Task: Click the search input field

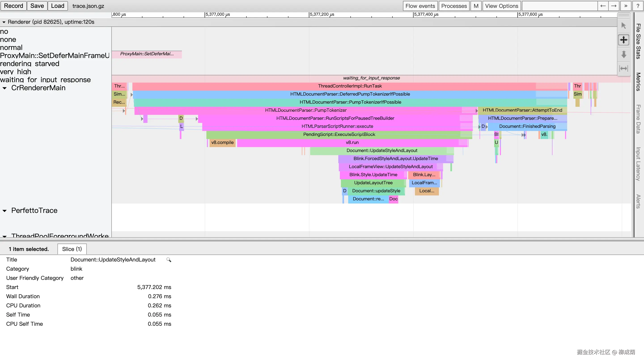Action: click(559, 6)
